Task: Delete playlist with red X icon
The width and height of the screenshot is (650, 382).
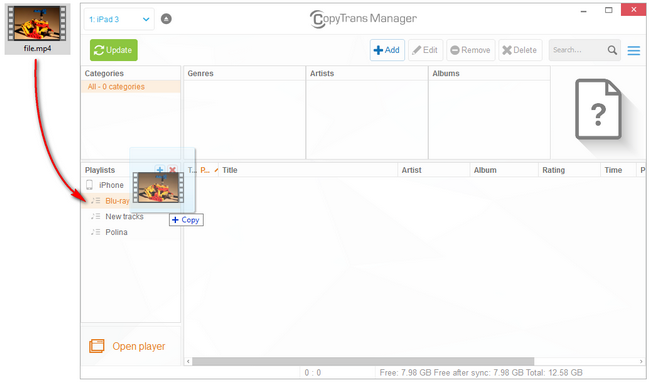Action: pyautogui.click(x=172, y=169)
